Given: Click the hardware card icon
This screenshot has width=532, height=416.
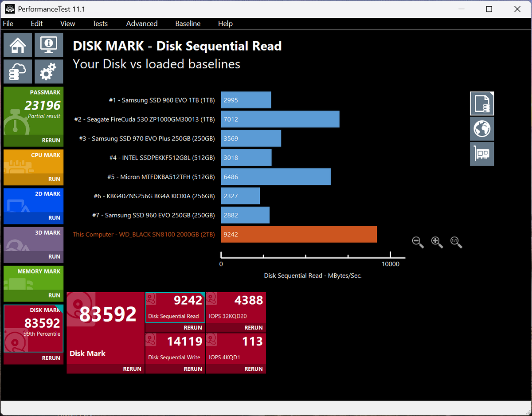Looking at the screenshot, I should click(x=482, y=154).
